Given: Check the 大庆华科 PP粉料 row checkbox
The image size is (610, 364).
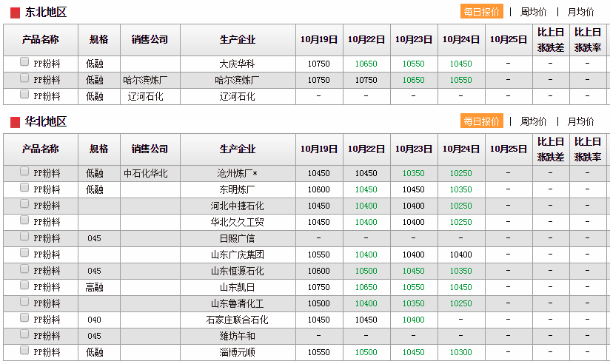Looking at the screenshot, I should point(24,61).
